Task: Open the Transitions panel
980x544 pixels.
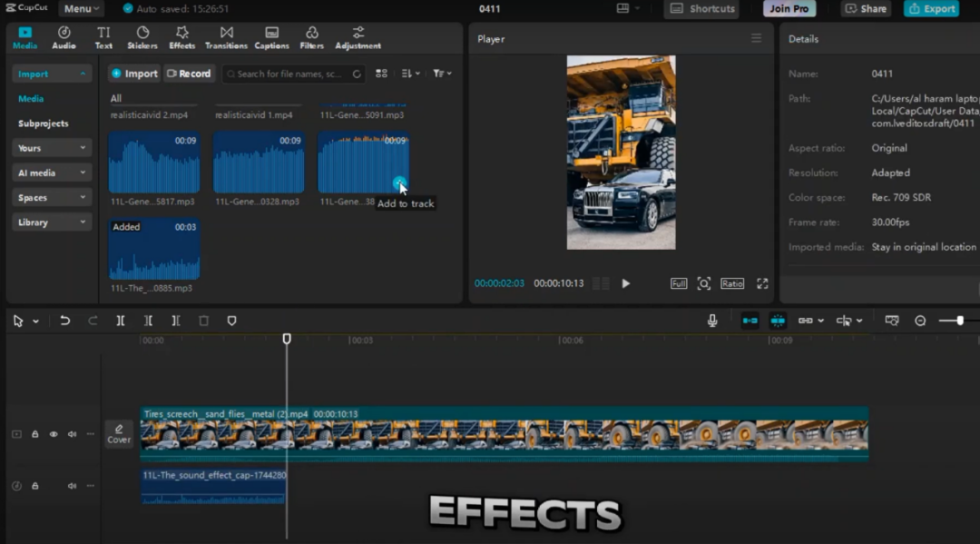Action: (x=226, y=37)
